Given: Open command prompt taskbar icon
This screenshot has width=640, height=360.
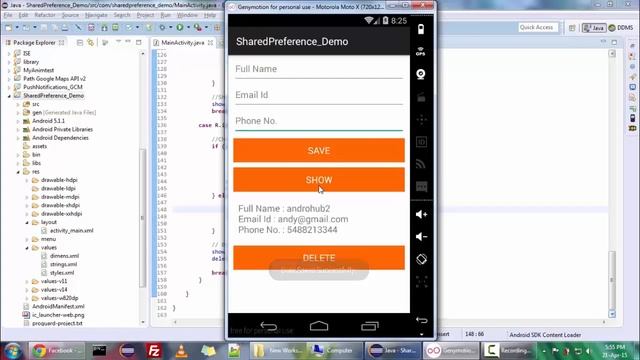Looking at the screenshot, I should [x=99, y=351].
